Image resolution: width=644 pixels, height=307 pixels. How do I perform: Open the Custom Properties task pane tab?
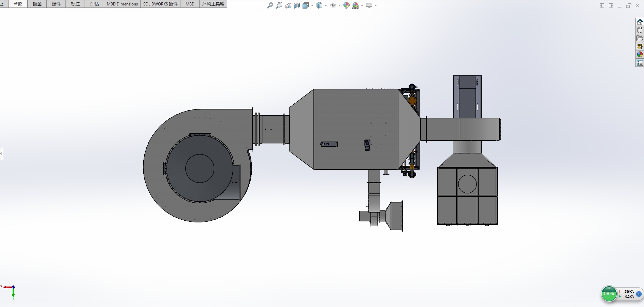coord(640,63)
